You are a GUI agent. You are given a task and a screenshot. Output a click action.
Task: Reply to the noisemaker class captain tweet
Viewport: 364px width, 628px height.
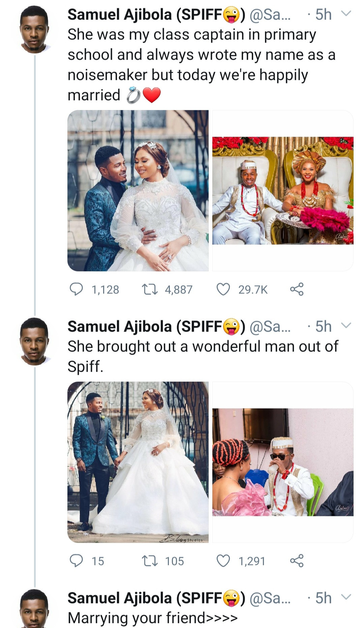[x=76, y=289]
